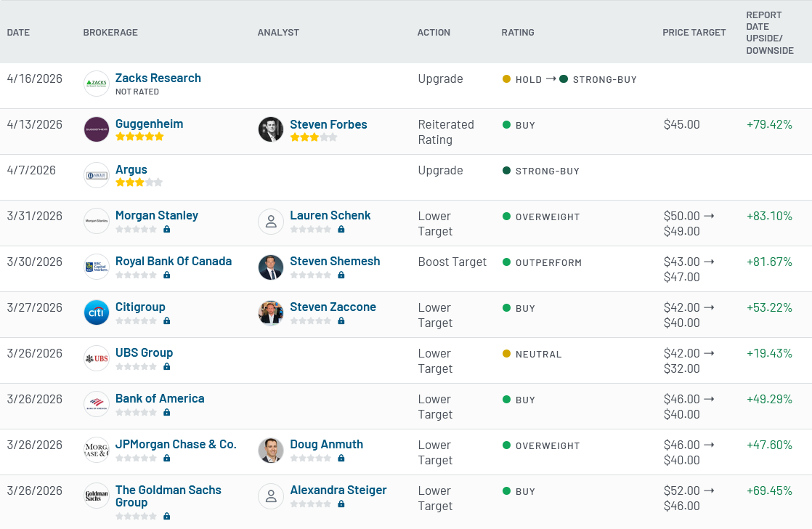Click the Citigroup blue citi logo

click(x=97, y=312)
